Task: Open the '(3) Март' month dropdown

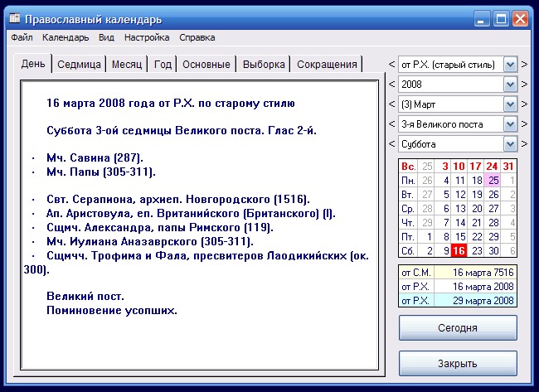Action: [x=510, y=104]
